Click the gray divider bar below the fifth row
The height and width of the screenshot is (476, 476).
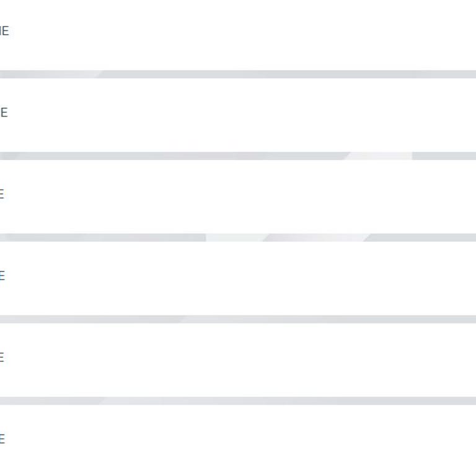(x=279, y=401)
